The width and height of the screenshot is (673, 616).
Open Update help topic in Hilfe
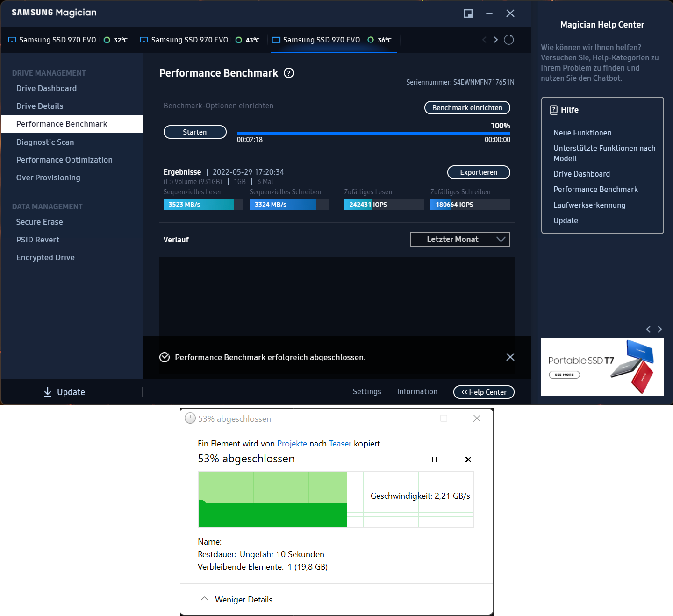pyautogui.click(x=566, y=220)
